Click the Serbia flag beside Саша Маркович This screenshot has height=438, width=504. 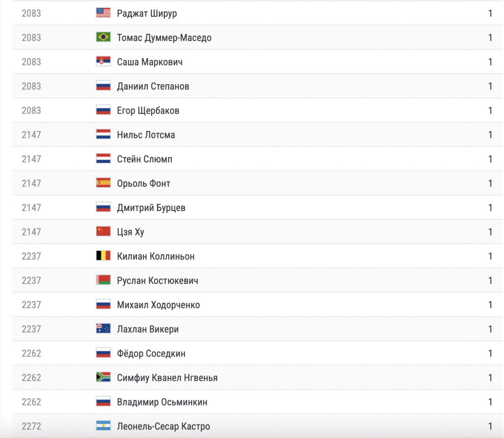click(x=103, y=62)
